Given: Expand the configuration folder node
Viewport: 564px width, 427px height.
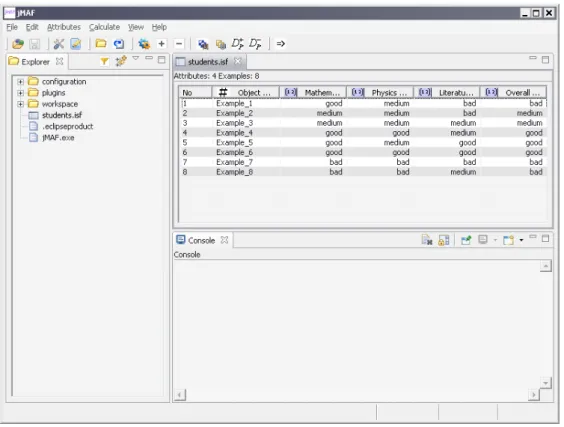Looking at the screenshot, I should [x=21, y=82].
